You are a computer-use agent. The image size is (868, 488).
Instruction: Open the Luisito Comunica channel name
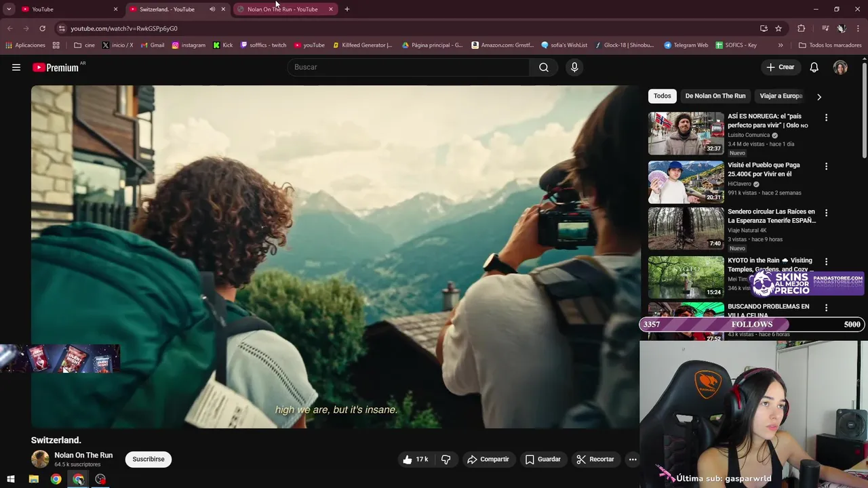coord(749,135)
